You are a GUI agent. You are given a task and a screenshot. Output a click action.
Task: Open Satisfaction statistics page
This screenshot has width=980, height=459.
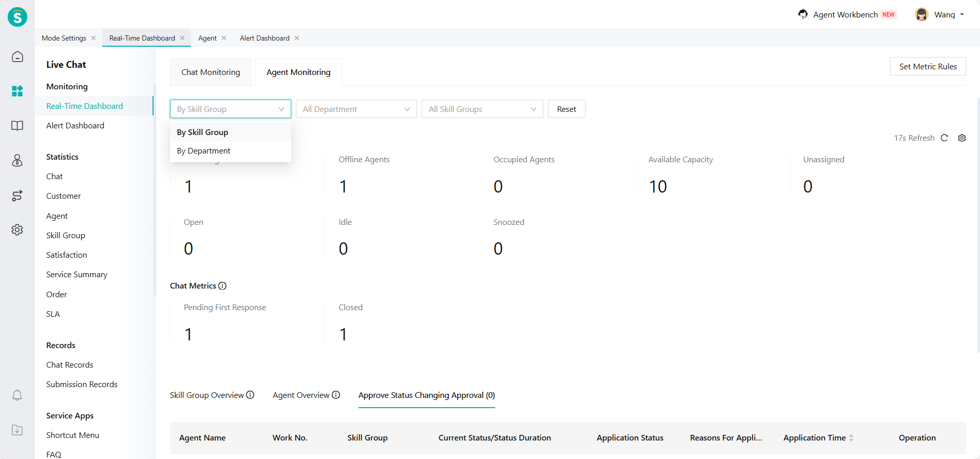click(x=67, y=255)
